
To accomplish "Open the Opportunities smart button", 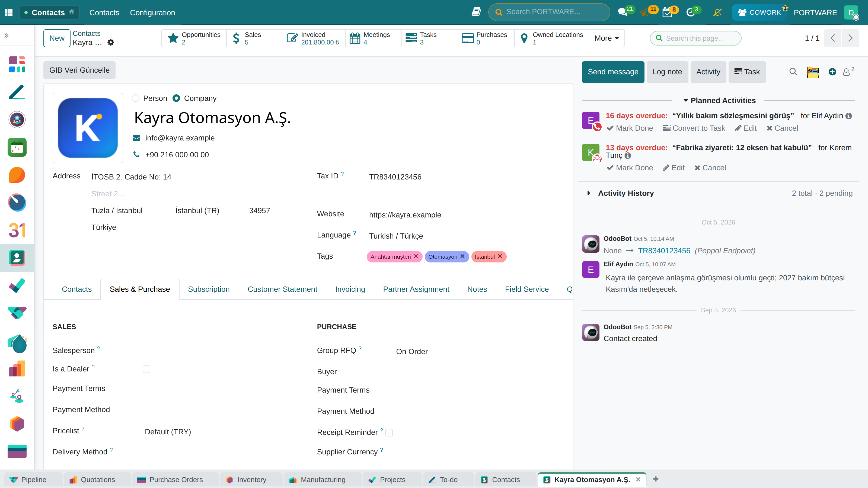I will point(194,38).
